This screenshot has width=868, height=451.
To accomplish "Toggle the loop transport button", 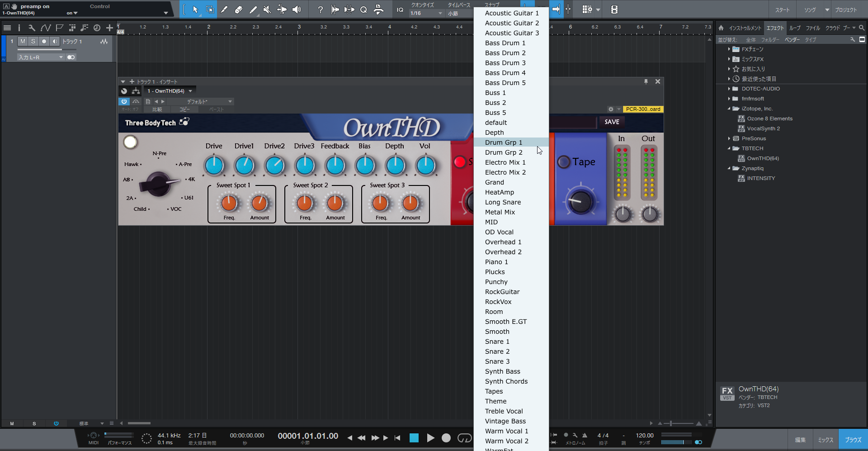I will point(464,438).
